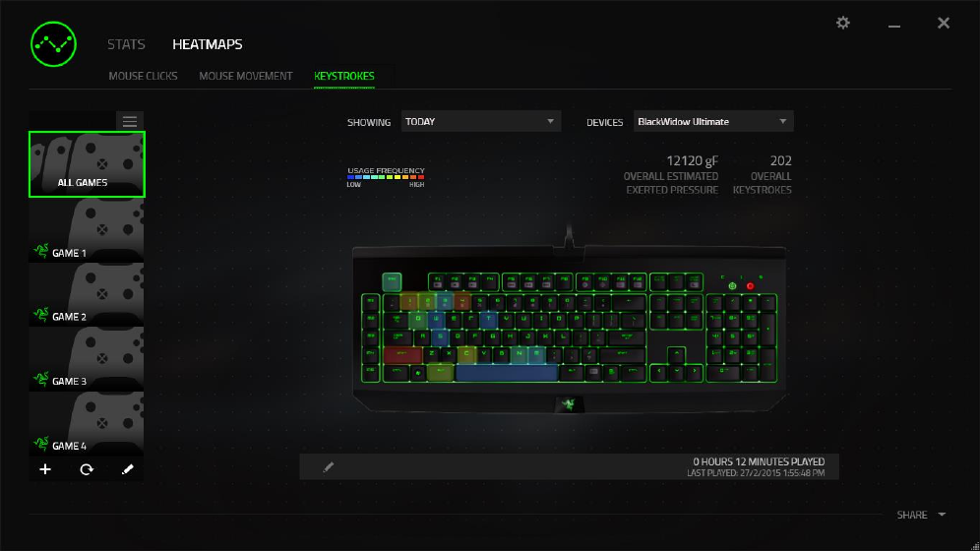Refresh the games list

(x=87, y=469)
